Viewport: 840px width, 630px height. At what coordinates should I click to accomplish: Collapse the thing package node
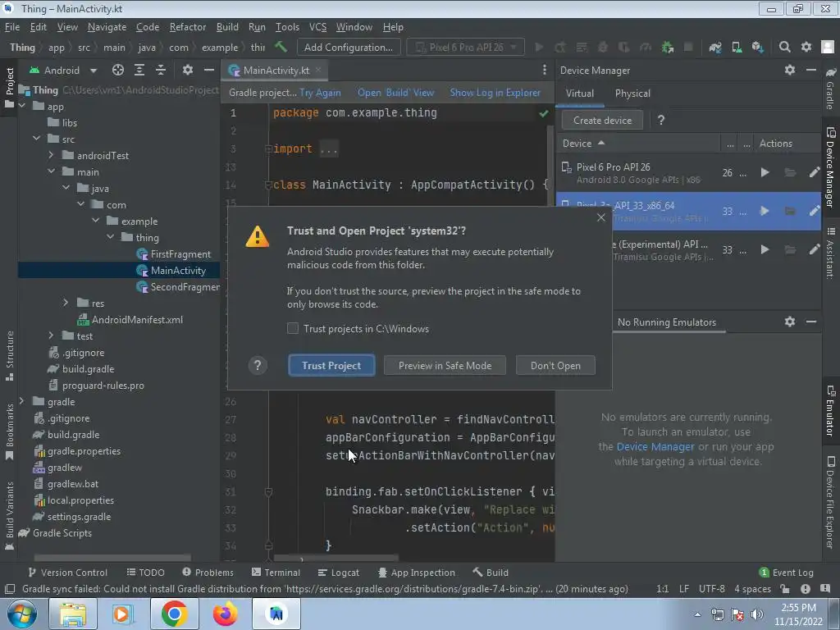110,237
